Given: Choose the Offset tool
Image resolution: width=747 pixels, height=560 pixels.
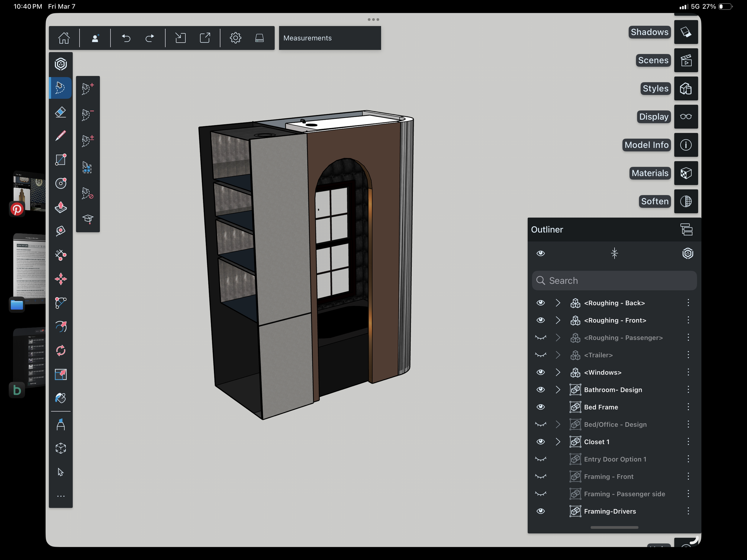Looking at the screenshot, I should pos(61,326).
